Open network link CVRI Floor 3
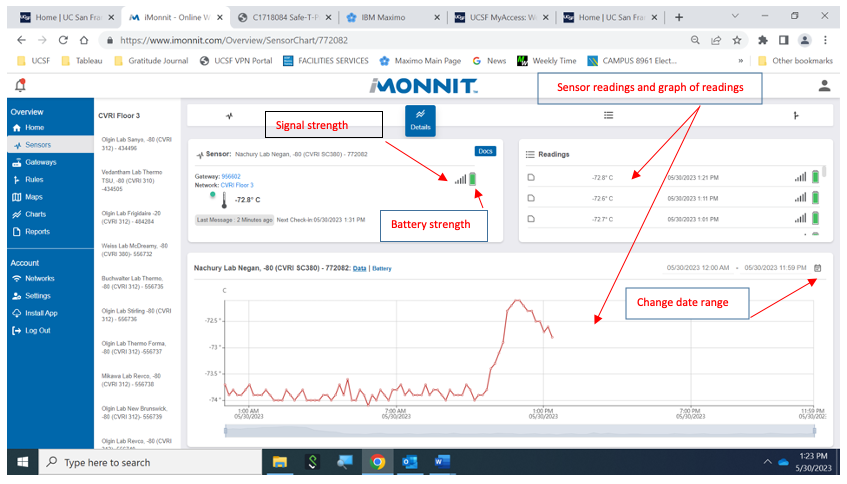The height and width of the screenshot is (484, 847). point(237,185)
